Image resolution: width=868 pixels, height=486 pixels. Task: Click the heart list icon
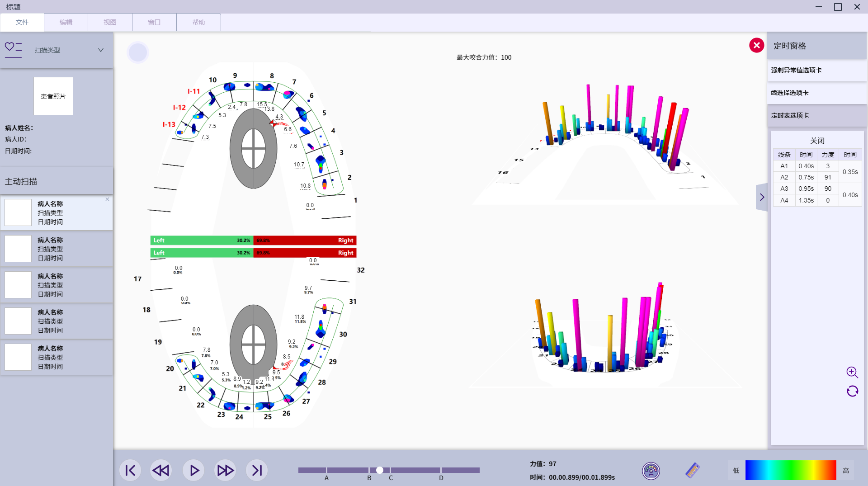[x=13, y=48]
